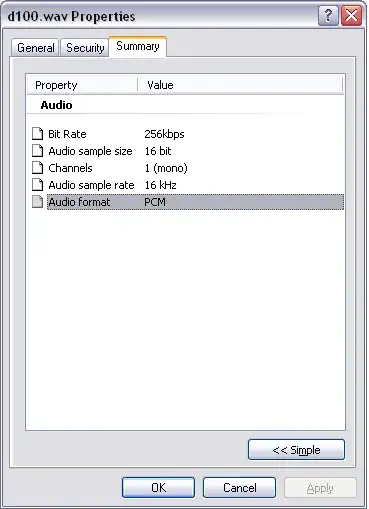Click the Audio format document icon
The image size is (369, 509).
pyautogui.click(x=37, y=202)
